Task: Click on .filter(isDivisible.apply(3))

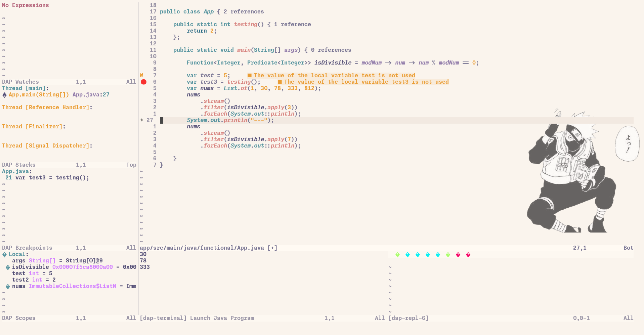Action: 249,107
